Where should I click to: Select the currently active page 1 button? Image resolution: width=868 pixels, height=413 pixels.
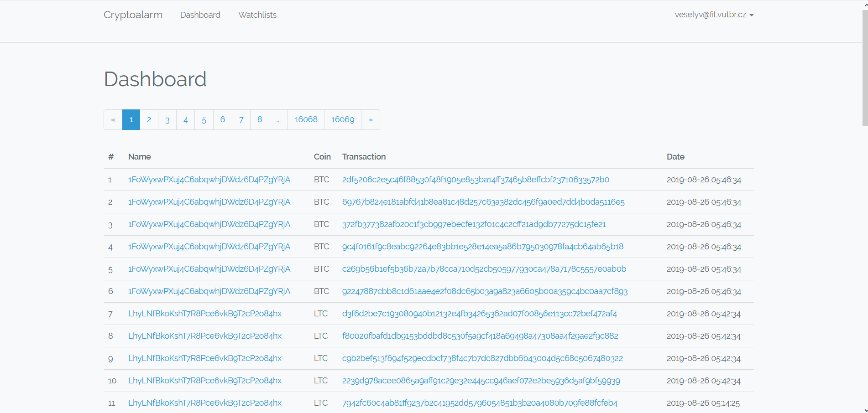pos(131,119)
